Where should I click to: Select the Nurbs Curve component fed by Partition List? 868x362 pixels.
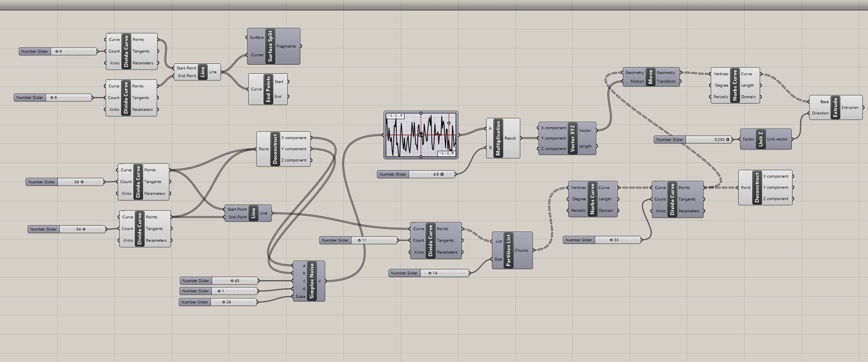tap(592, 199)
